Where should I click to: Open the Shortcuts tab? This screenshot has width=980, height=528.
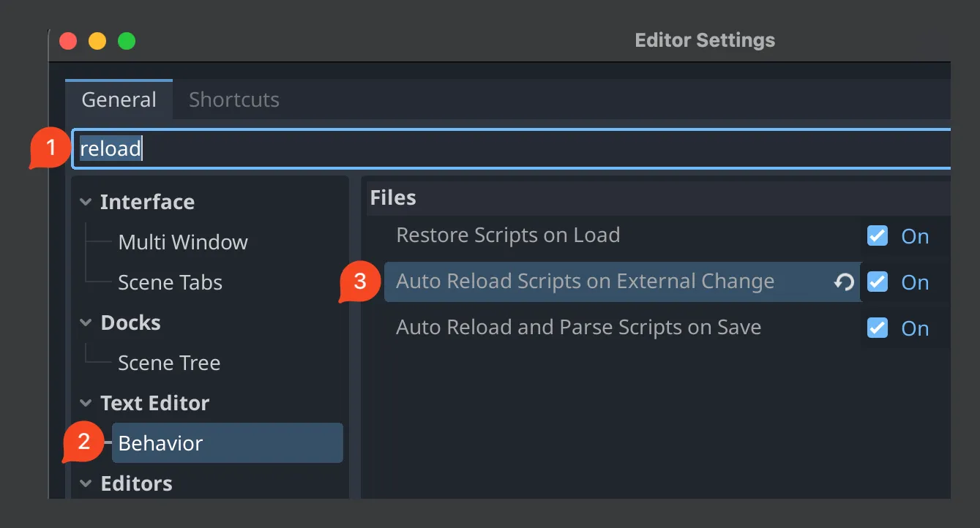(234, 99)
